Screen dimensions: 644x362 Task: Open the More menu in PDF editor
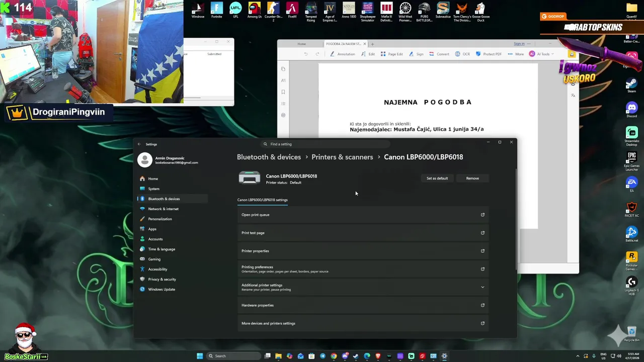pos(516,54)
